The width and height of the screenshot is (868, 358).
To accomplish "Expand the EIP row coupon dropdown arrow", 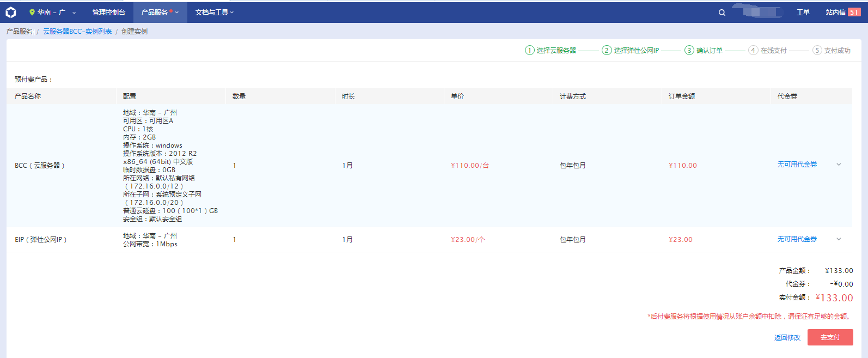I will 839,239.
